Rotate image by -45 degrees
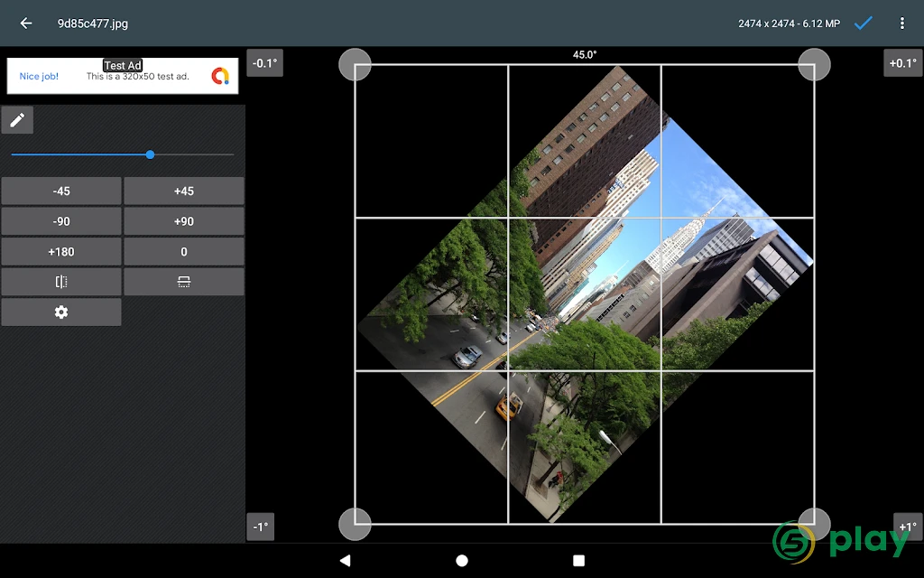This screenshot has width=924, height=578. pos(61,191)
